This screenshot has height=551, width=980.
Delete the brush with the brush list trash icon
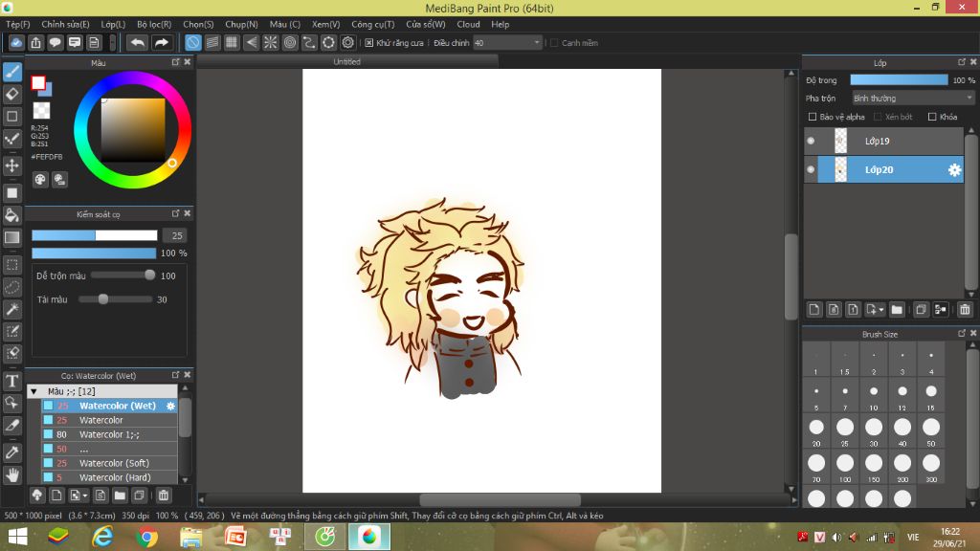(163, 496)
